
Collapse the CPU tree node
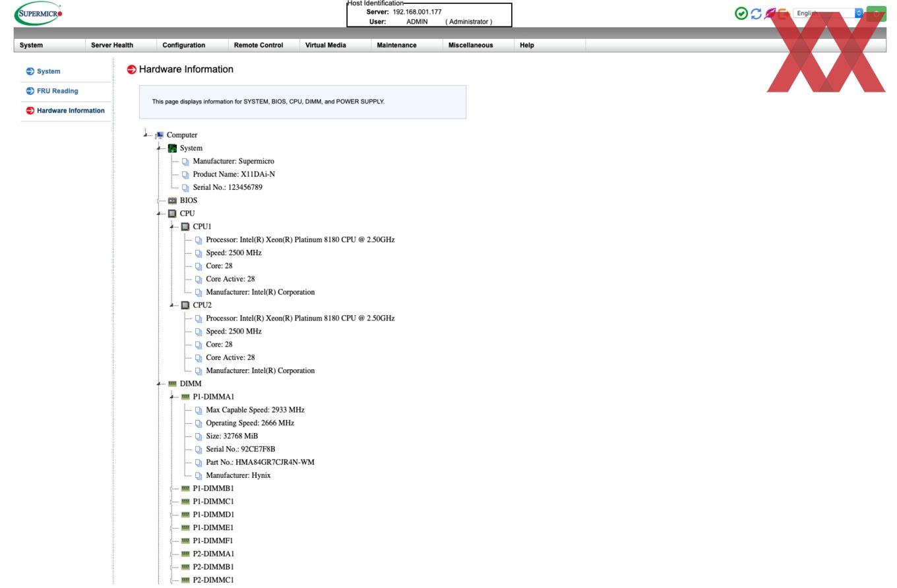[159, 214]
